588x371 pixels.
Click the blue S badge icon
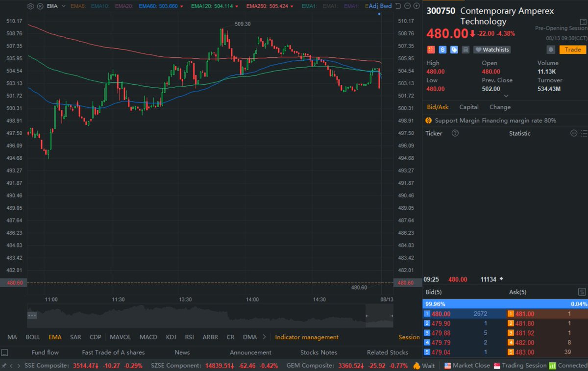(443, 49)
